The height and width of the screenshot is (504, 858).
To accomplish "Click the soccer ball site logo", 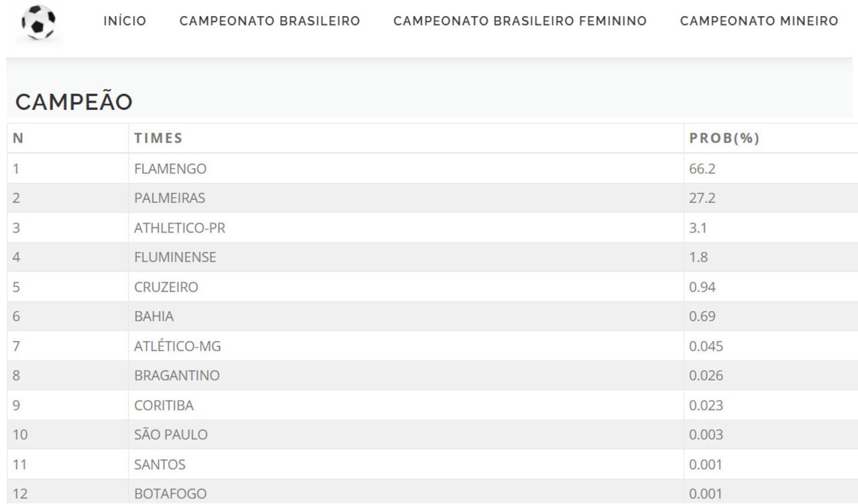I will pos(38,23).
